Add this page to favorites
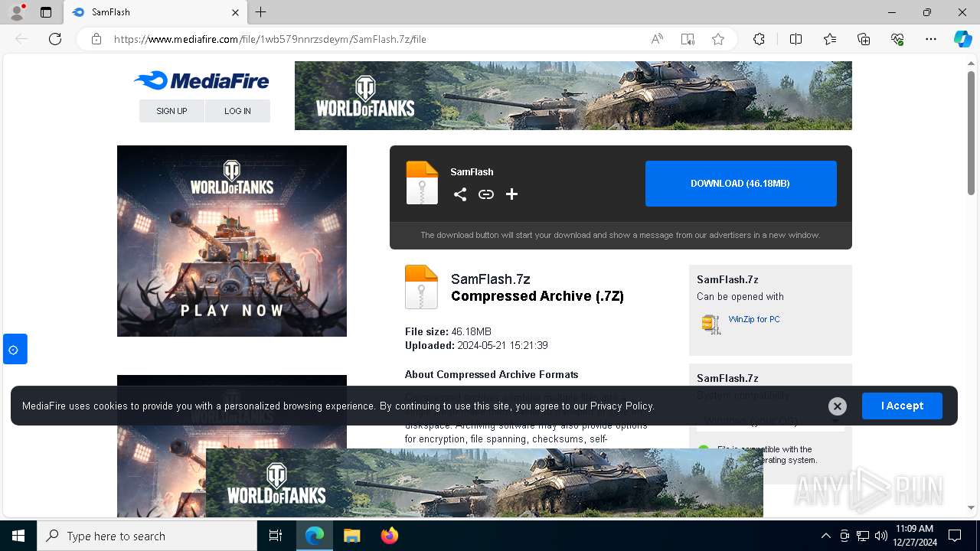 718,39
